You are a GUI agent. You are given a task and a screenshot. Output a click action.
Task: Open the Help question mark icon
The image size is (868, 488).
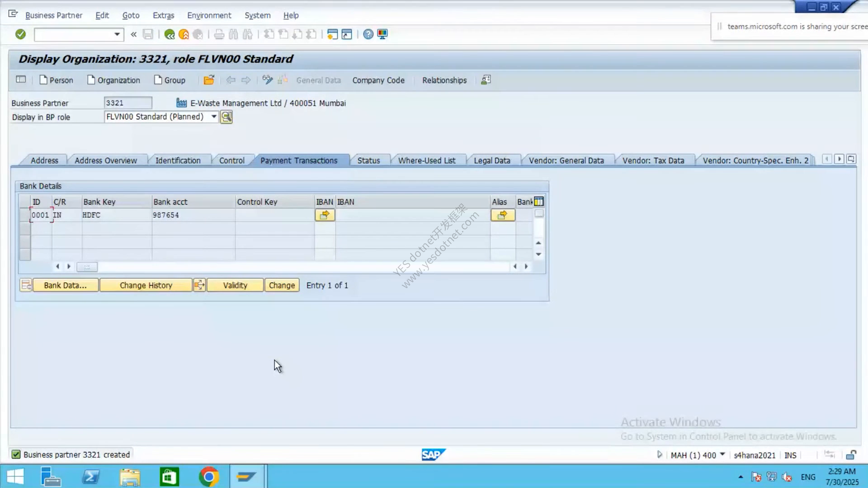coord(368,34)
